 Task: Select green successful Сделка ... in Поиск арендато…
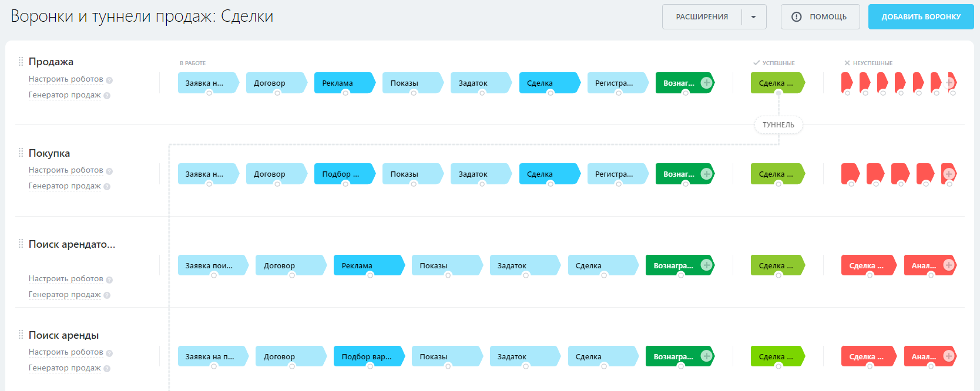(x=778, y=265)
